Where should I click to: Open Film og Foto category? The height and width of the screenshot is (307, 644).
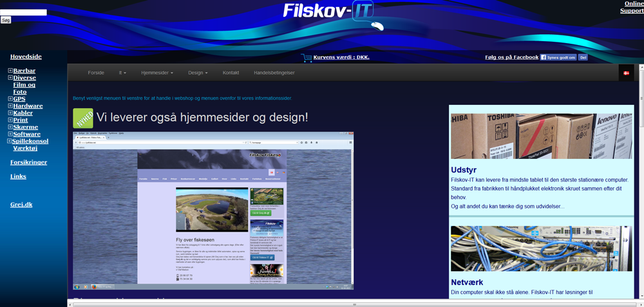click(24, 88)
